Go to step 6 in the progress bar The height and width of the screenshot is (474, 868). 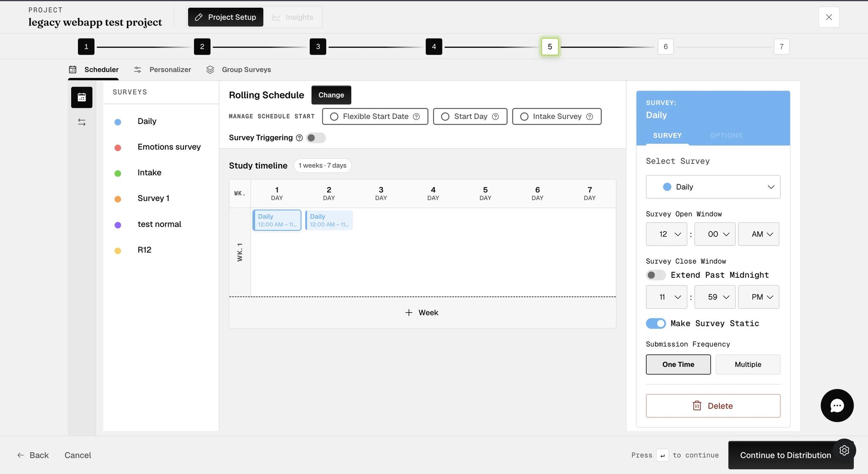(665, 47)
